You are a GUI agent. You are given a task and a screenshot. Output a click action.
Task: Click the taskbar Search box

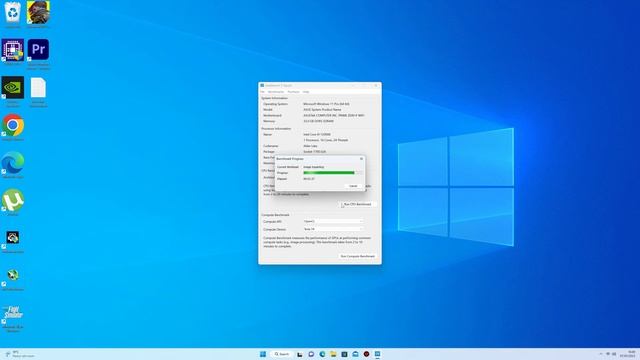tap(282, 354)
